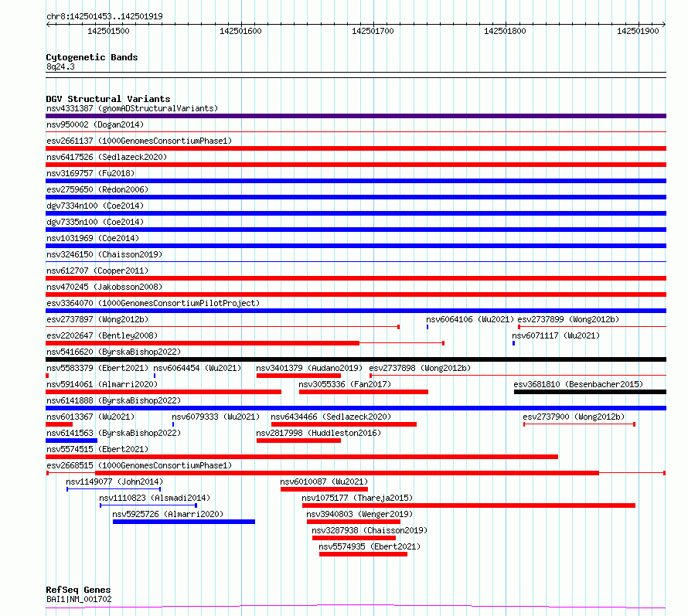Select nsv470245 (Jakobsson2008) variant

tap(104, 287)
